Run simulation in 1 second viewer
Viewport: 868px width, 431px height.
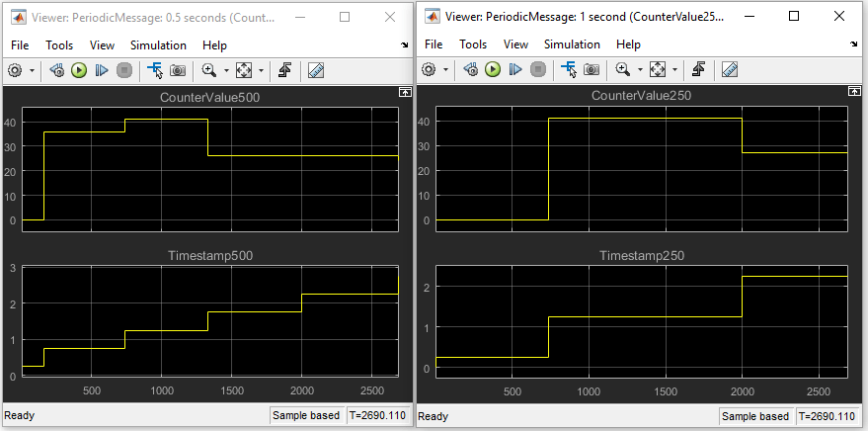click(x=493, y=69)
